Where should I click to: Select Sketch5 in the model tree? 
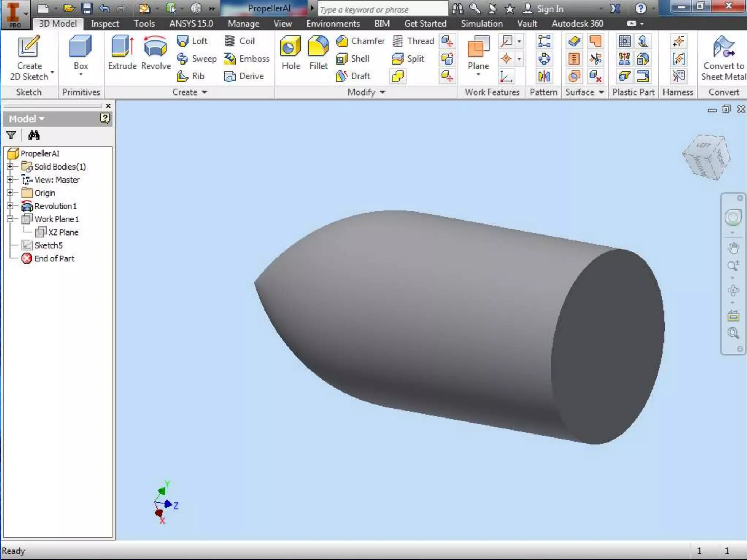[x=49, y=245]
